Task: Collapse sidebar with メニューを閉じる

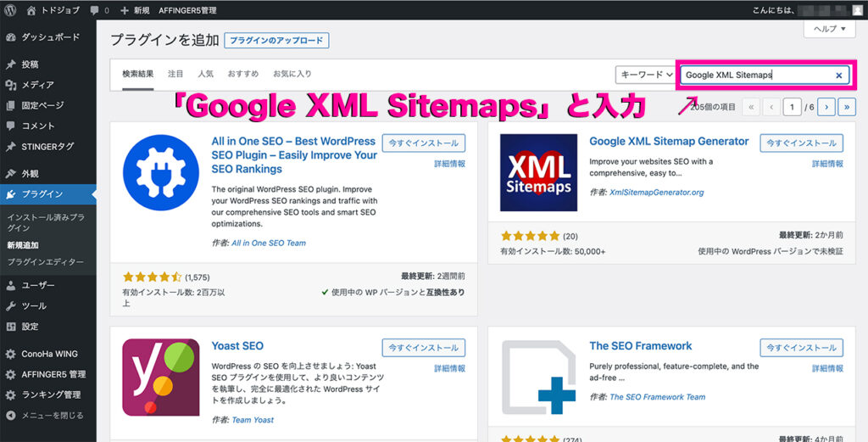Action: click(x=48, y=415)
